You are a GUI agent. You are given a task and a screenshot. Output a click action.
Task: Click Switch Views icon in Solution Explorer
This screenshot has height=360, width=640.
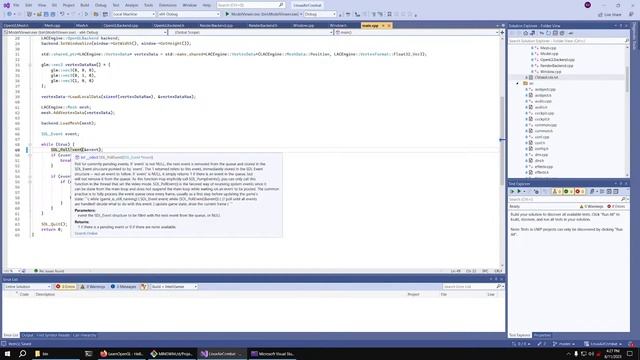pos(533,33)
